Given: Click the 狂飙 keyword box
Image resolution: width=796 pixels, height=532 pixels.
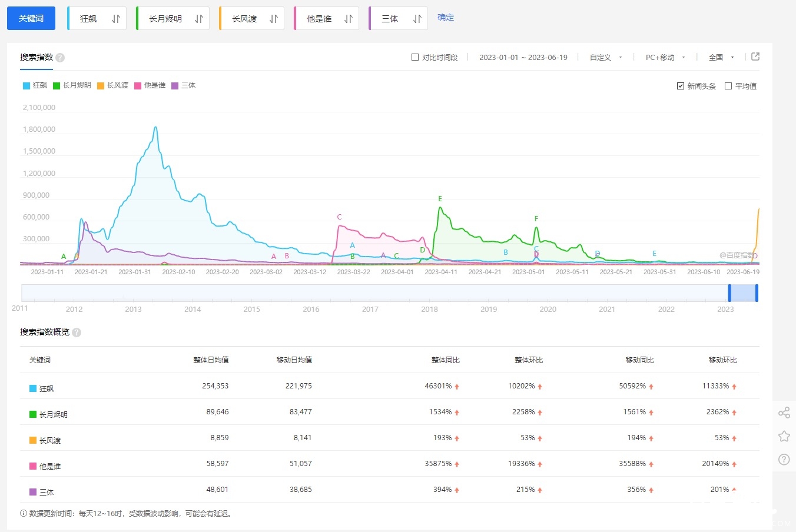Looking at the screenshot, I should tap(97, 18).
